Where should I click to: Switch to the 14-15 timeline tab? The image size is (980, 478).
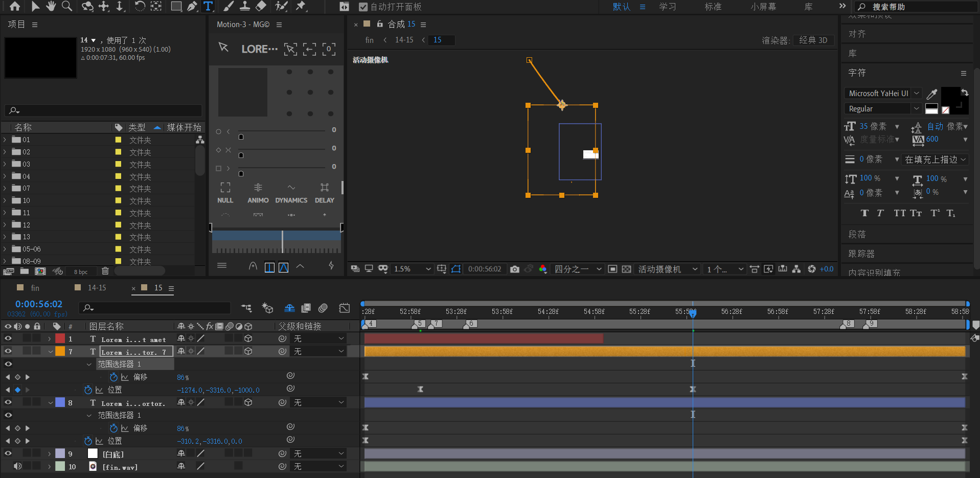[x=97, y=288]
